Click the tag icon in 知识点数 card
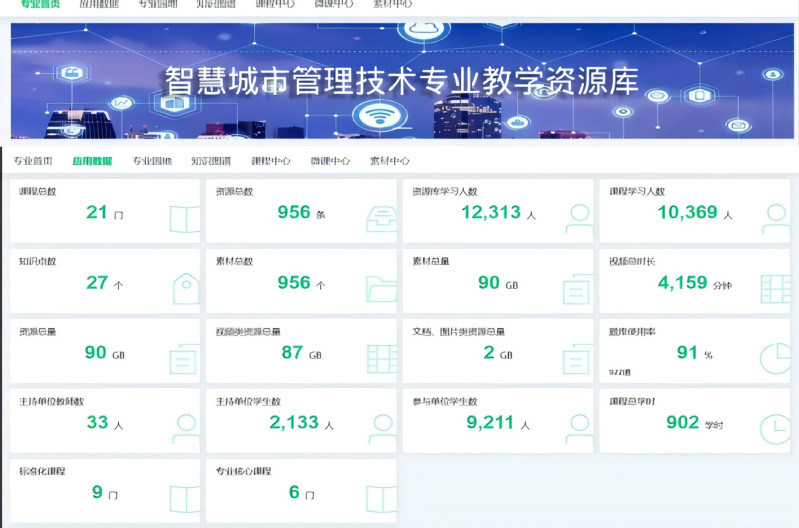The height and width of the screenshot is (528, 799). 185,288
